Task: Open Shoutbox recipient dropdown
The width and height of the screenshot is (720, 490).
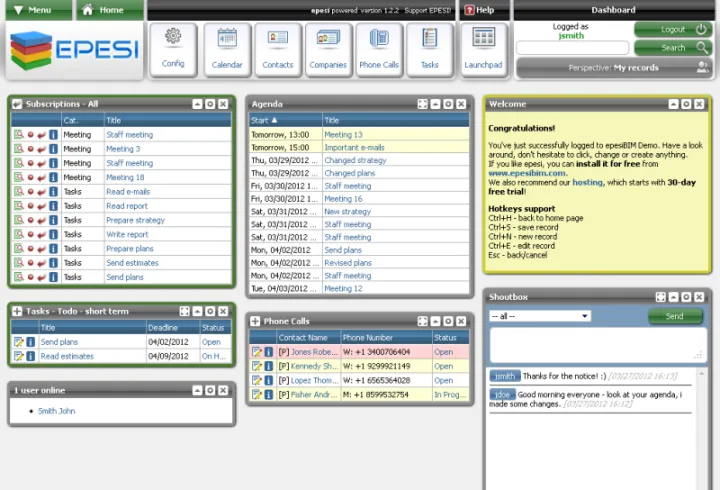Action: (540, 316)
